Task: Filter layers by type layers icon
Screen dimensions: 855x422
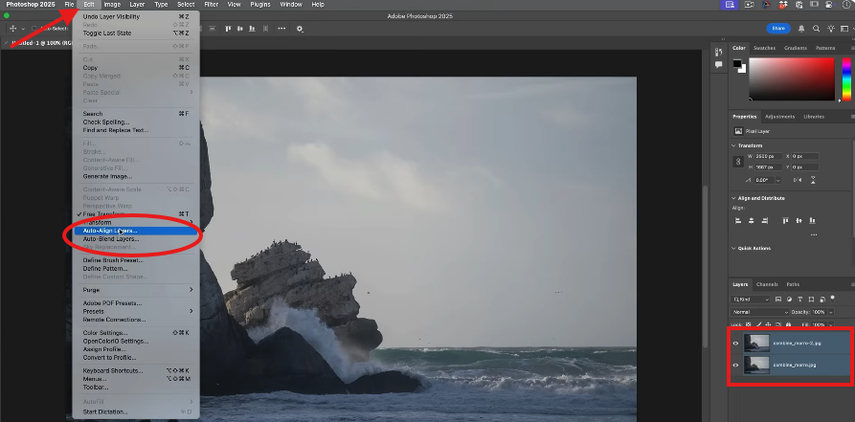Action: (800, 299)
